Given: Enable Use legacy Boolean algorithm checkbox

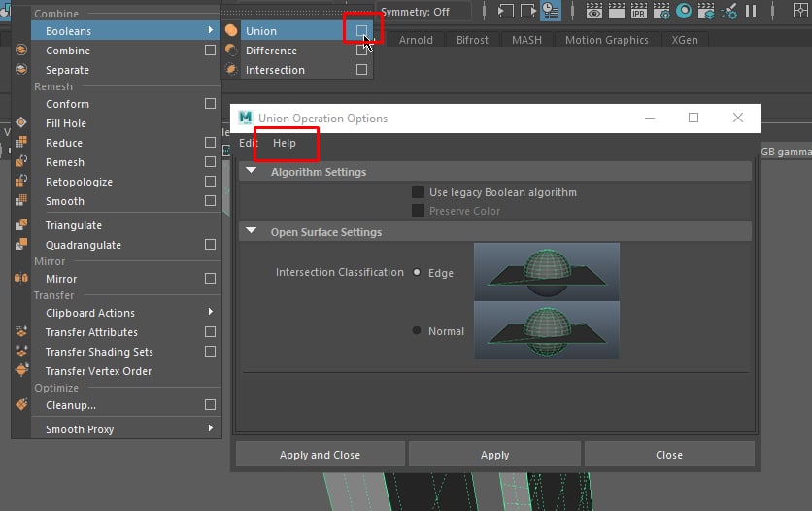Looking at the screenshot, I should (x=418, y=192).
